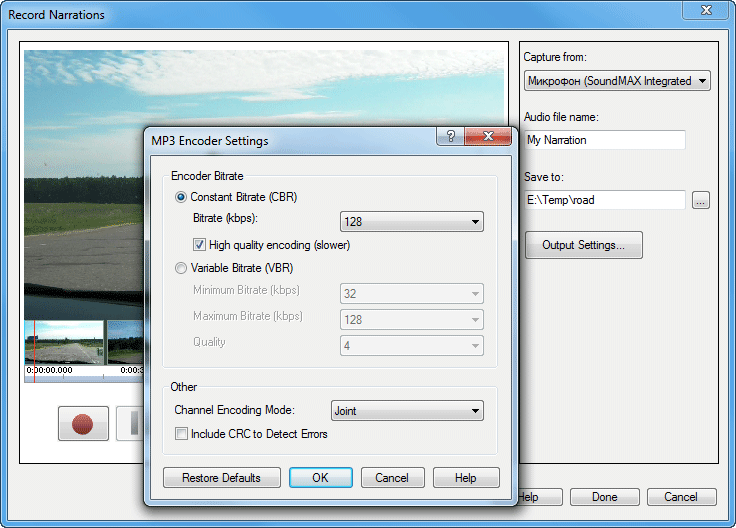Screen dimensions: 736x528
Task: Confirm encoder settings with OK
Action: point(321,478)
